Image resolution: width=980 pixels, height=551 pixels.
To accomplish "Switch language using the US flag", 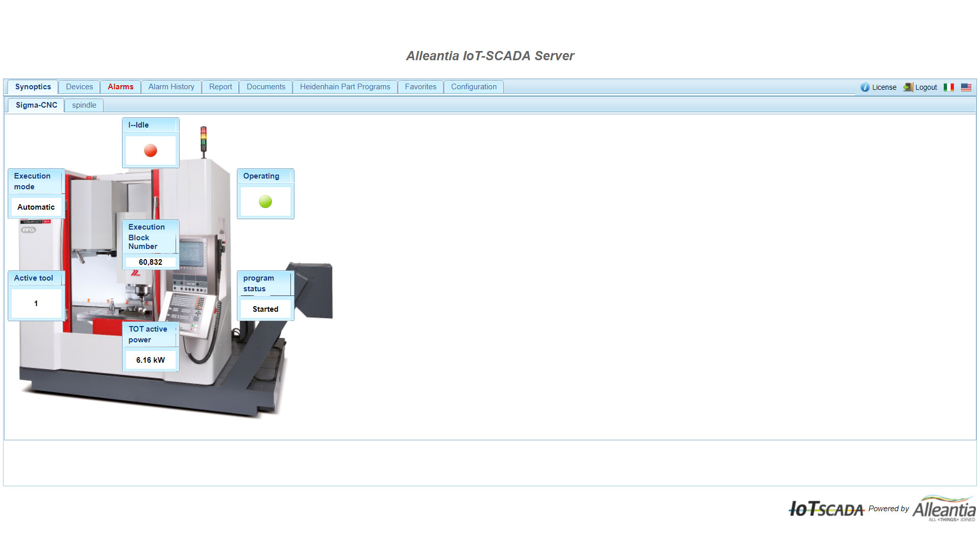I will point(966,87).
